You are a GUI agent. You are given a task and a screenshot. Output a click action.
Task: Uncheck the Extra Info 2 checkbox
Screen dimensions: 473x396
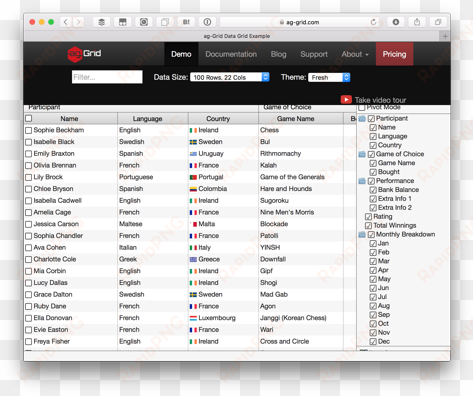pos(373,208)
